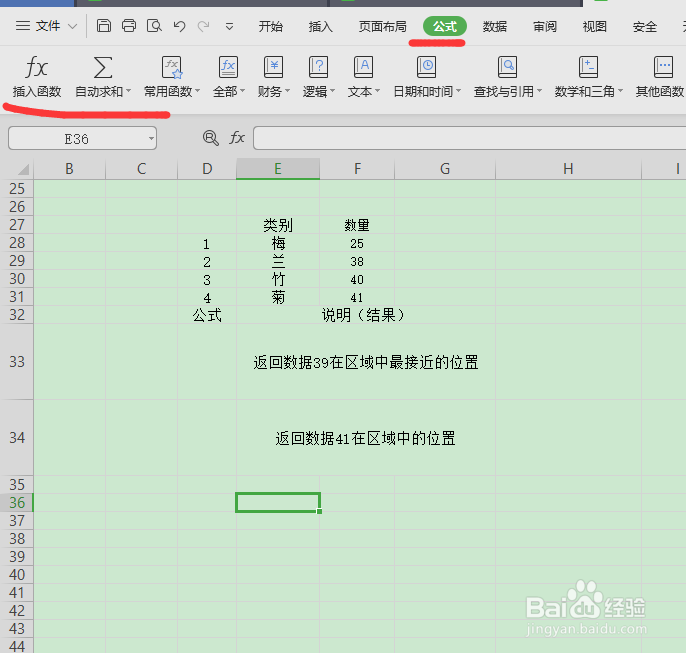Select cell text 返回数据39在区域中最接近的位置
Viewport: 686px width, 653px height.
tap(366, 362)
